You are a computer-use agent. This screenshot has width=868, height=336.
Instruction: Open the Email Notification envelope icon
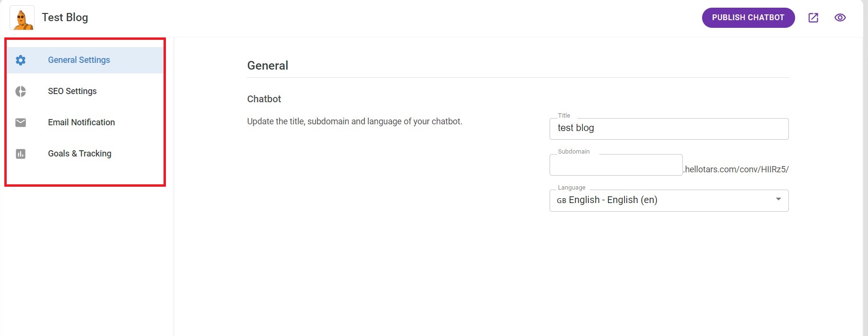pyautogui.click(x=21, y=122)
